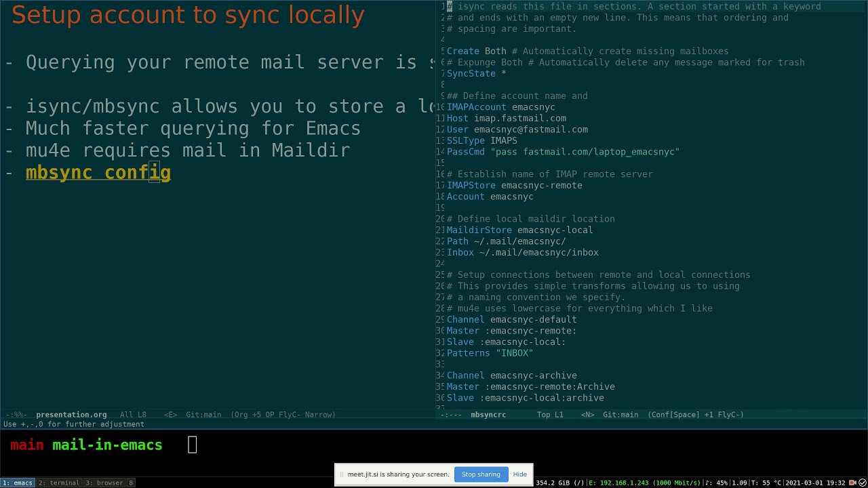Click the terminal cursor after the prompt

pyautogui.click(x=193, y=445)
